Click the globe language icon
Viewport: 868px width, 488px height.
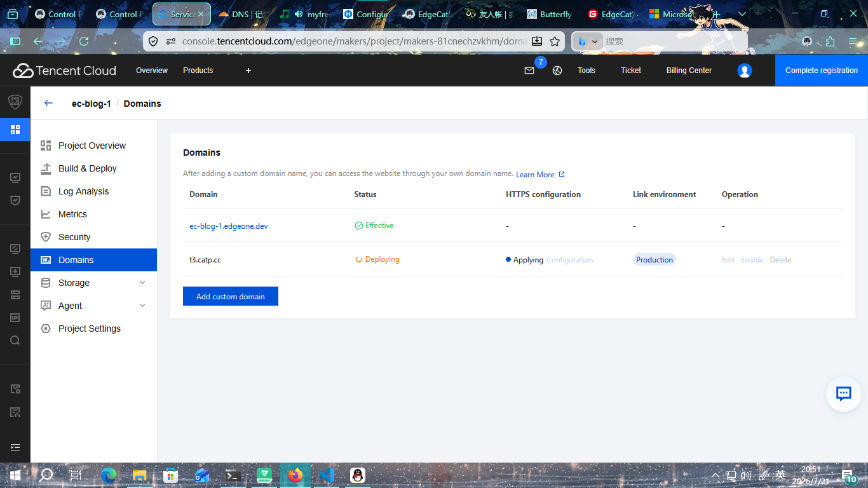pyautogui.click(x=557, y=71)
